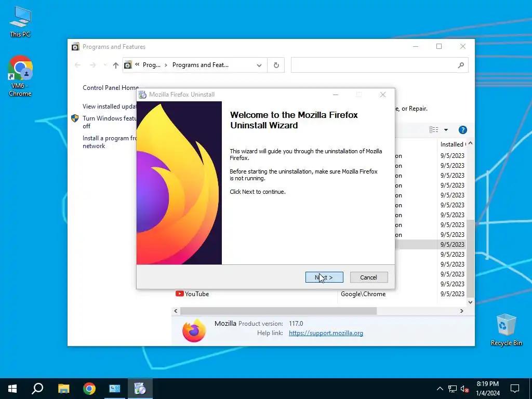Minimize the Mozilla Firefox Uninstall dialog
Screen dimensions: 532x399
(336, 95)
